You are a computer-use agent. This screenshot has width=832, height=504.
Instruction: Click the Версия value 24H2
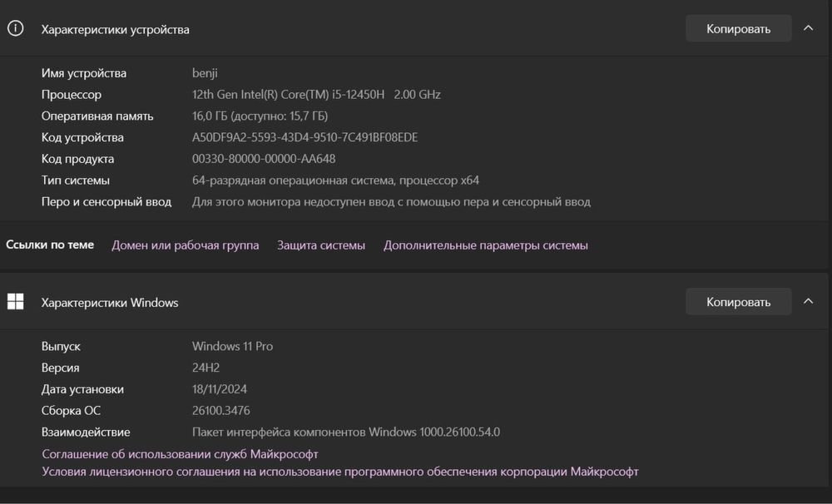pos(207,368)
